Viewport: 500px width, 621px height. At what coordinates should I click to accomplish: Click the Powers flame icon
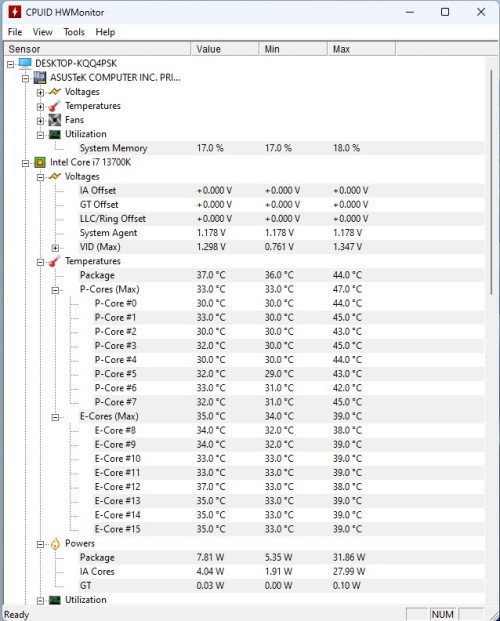[55, 543]
